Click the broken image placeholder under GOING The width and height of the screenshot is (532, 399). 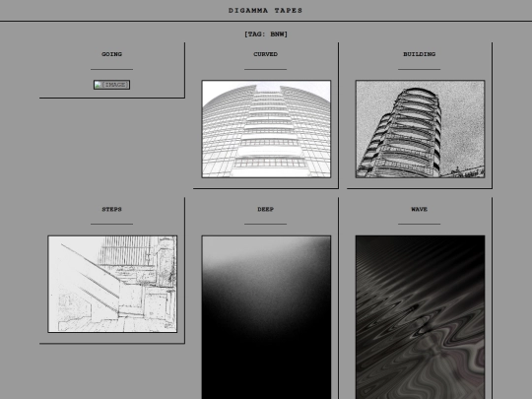coord(111,85)
